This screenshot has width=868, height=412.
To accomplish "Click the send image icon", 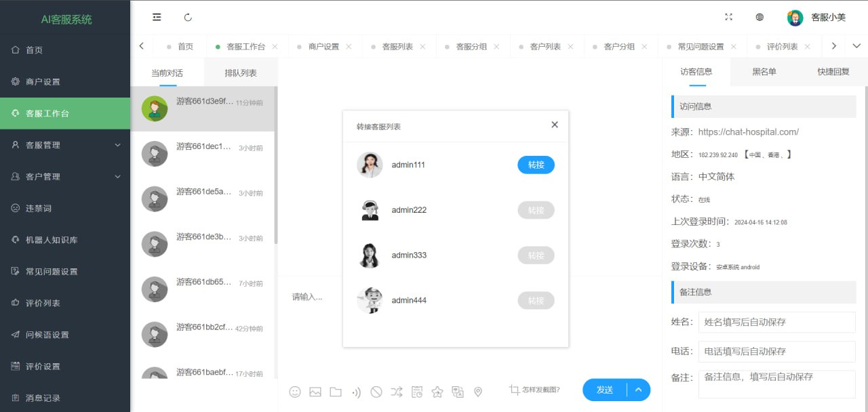I will pyautogui.click(x=315, y=392).
